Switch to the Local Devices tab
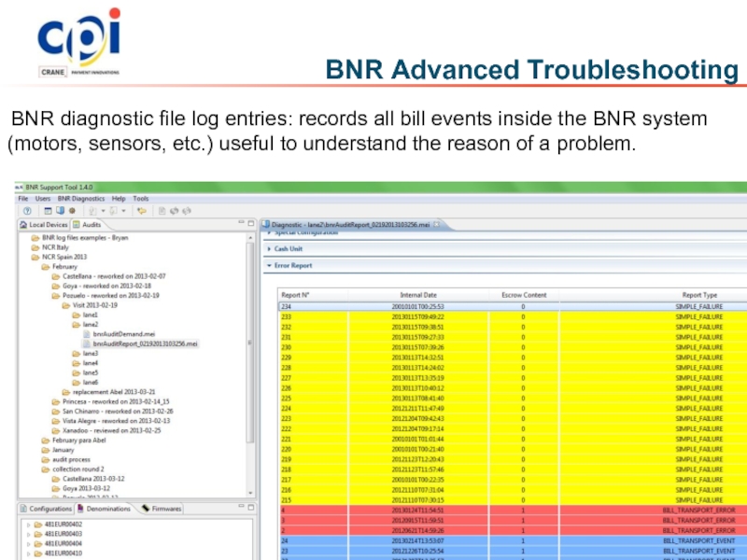The height and width of the screenshot is (560, 747). tap(44, 225)
